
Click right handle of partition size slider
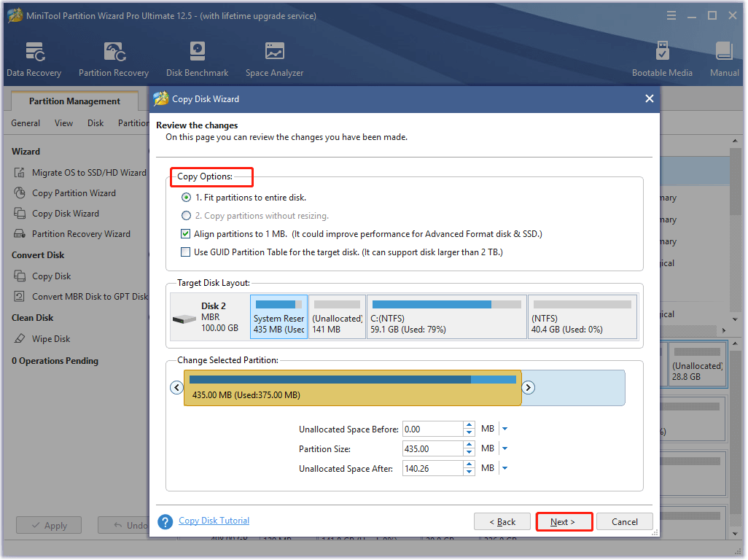(x=528, y=387)
